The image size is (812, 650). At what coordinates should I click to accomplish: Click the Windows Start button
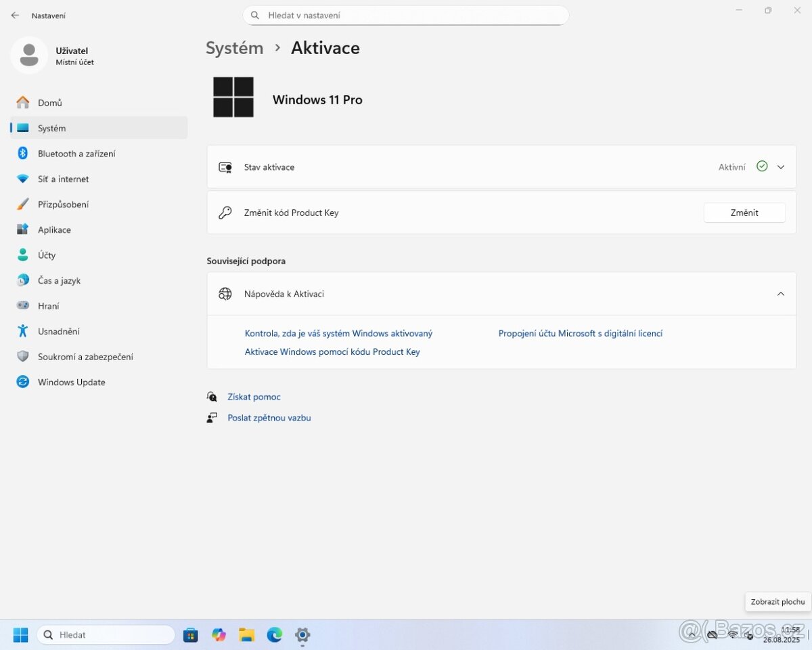point(21,635)
